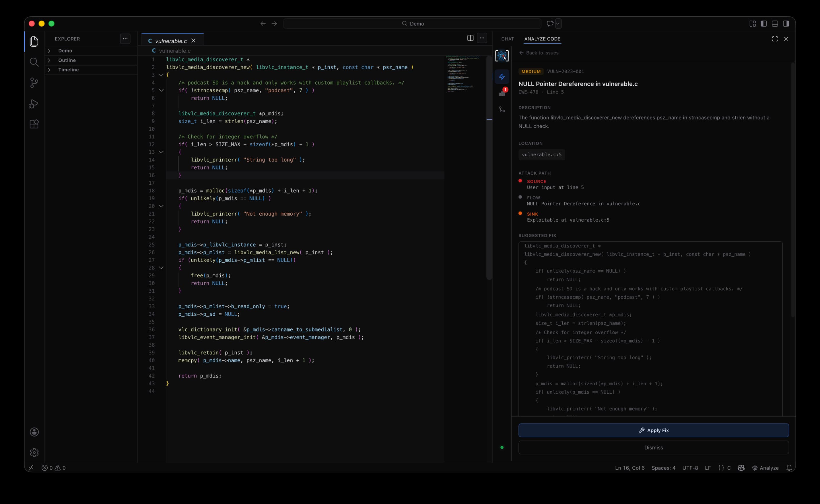
Task: Click the notifications bell in status bar
Action: [789, 468]
